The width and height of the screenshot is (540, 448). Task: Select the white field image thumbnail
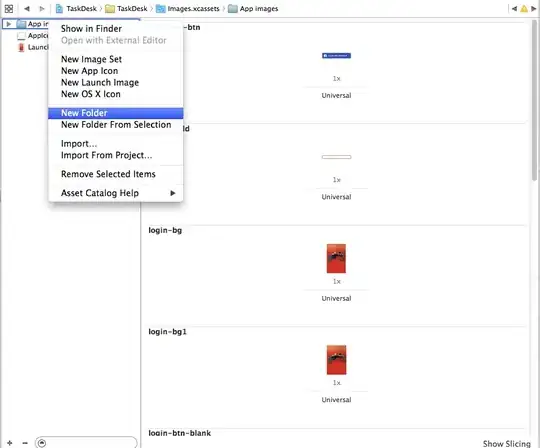tap(336, 157)
